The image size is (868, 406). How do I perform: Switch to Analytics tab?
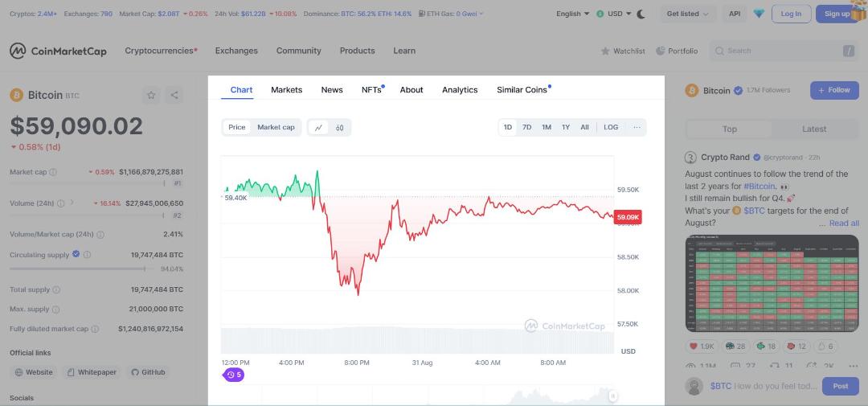tap(460, 90)
